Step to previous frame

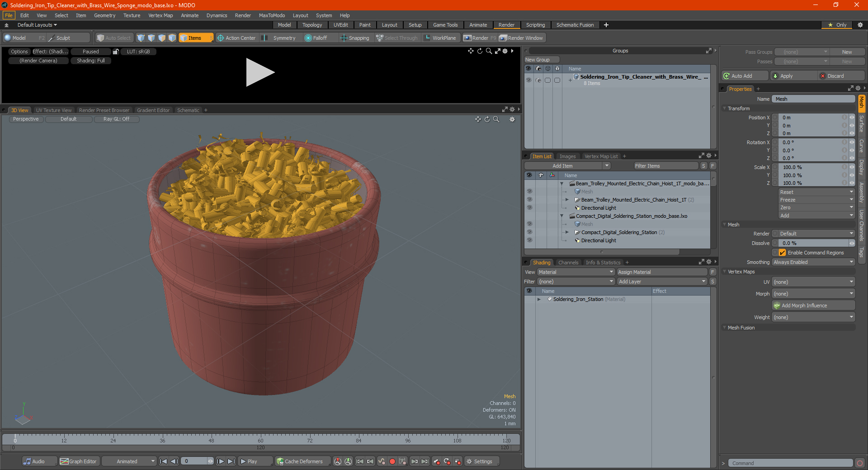point(174,461)
